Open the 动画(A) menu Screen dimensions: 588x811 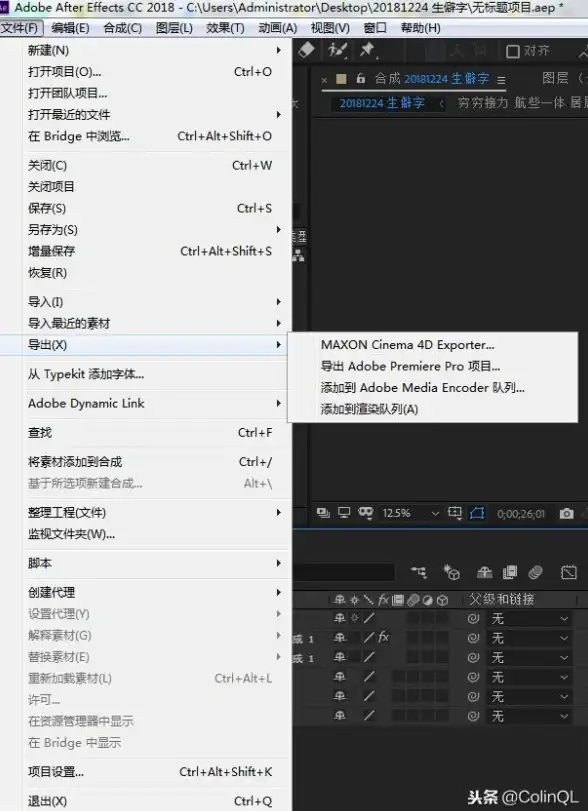point(278,27)
